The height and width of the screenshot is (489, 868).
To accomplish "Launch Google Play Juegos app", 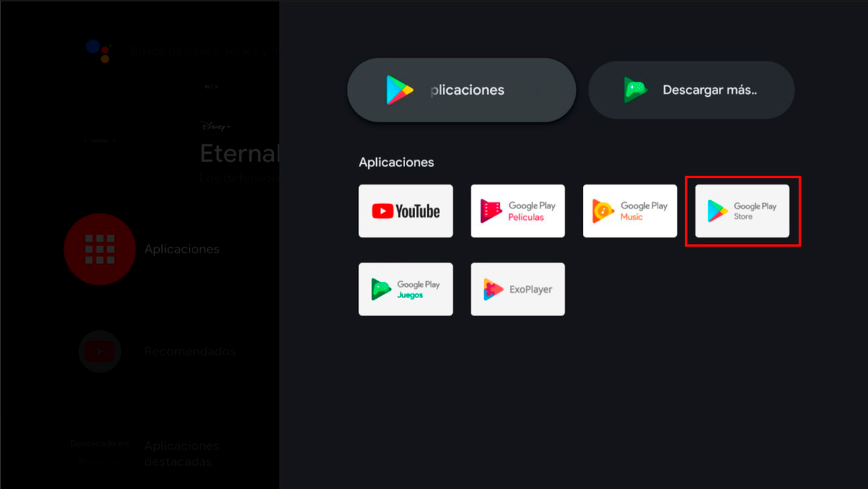I will point(406,289).
